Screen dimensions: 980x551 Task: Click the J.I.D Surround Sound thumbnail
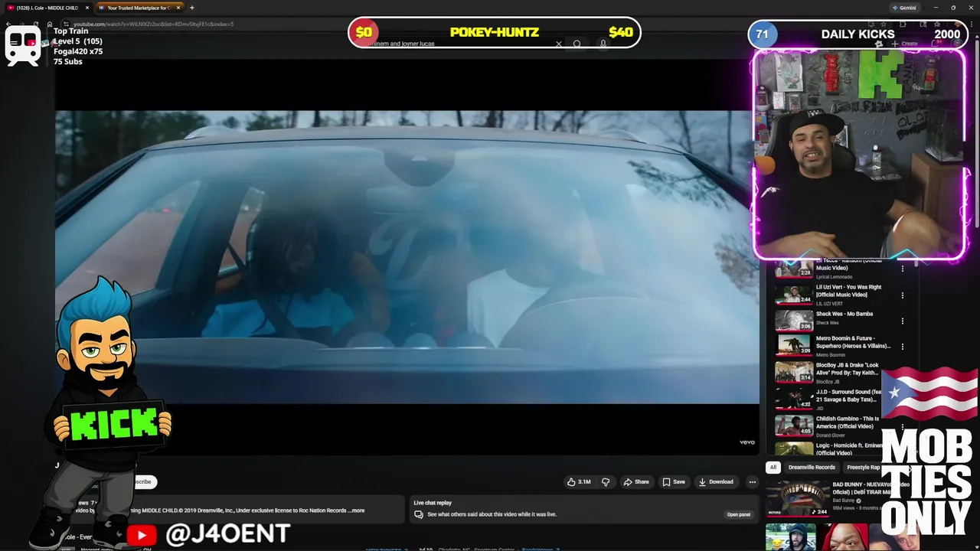click(x=794, y=399)
